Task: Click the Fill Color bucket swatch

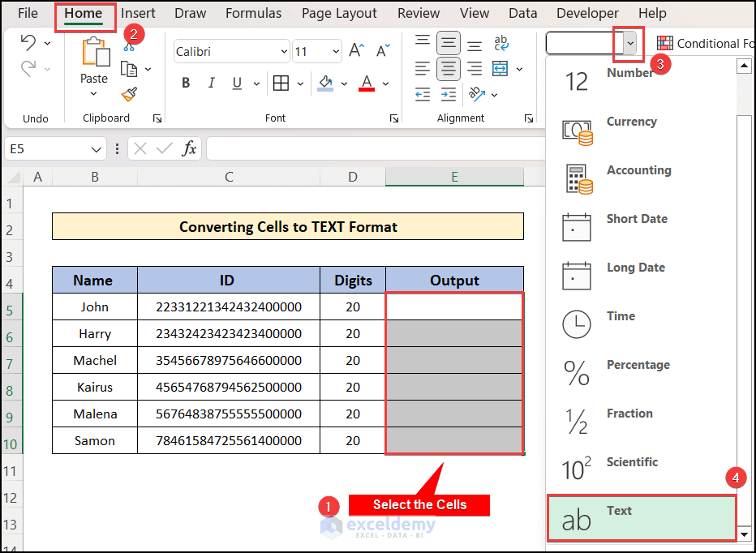Action: tap(325, 84)
